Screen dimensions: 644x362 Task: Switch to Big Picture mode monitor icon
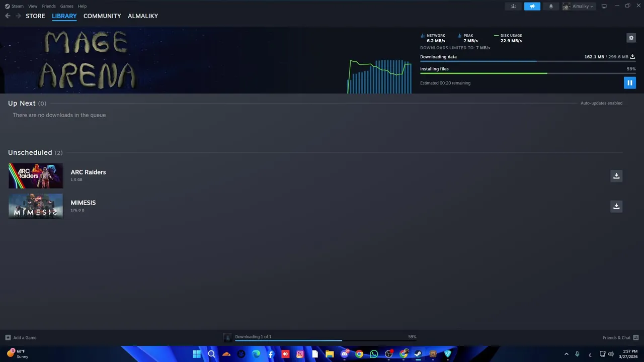[604, 6]
